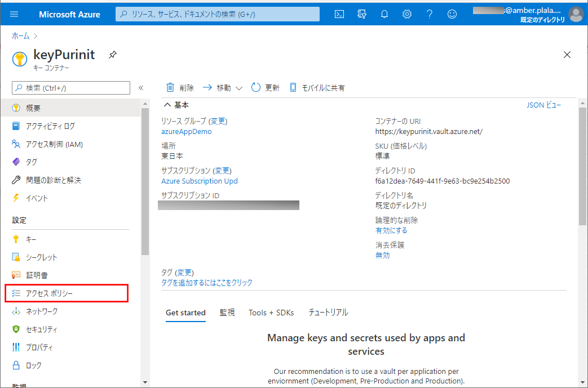Change the subscription via (変更)
The image size is (588, 388).
point(222,171)
